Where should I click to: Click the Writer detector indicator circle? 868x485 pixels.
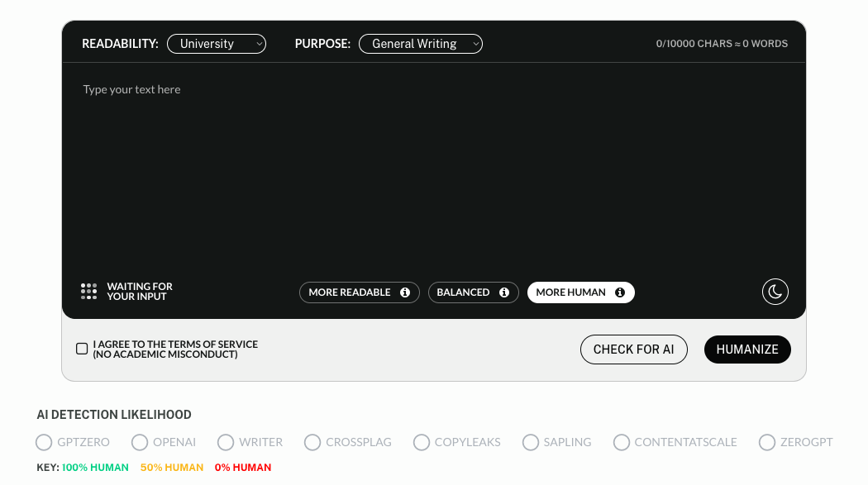coord(226,442)
